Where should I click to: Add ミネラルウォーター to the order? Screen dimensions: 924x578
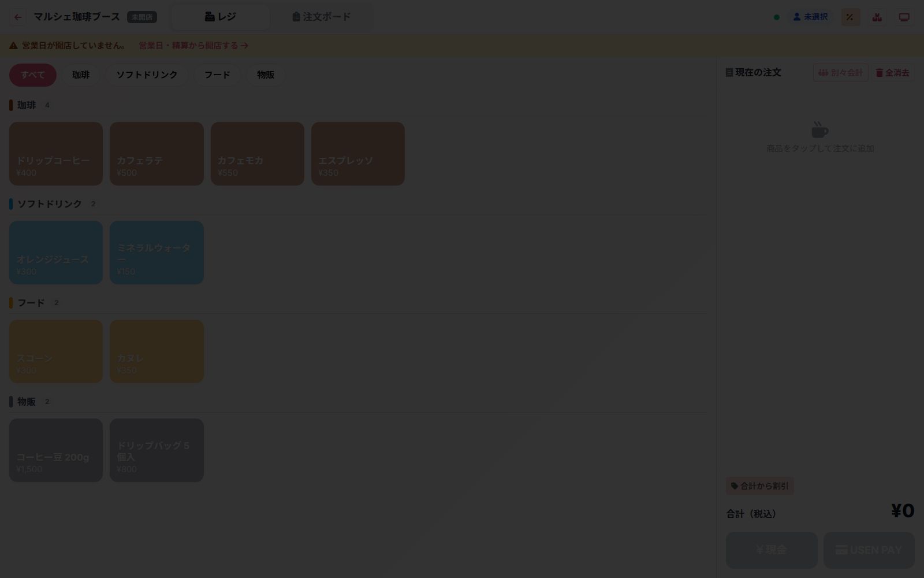point(157,253)
